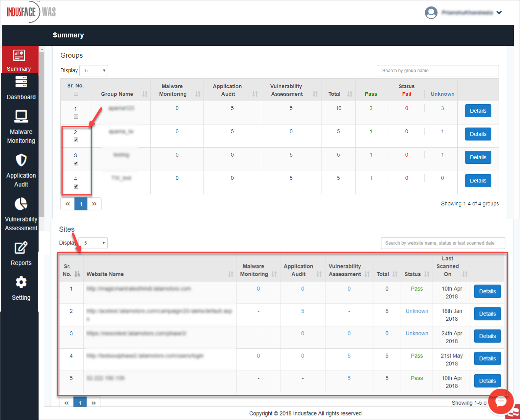Go to next sites page

pyautogui.click(x=94, y=402)
